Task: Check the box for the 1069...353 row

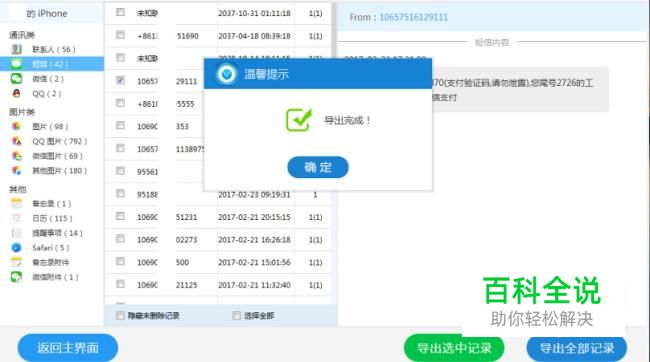Action: point(120,125)
